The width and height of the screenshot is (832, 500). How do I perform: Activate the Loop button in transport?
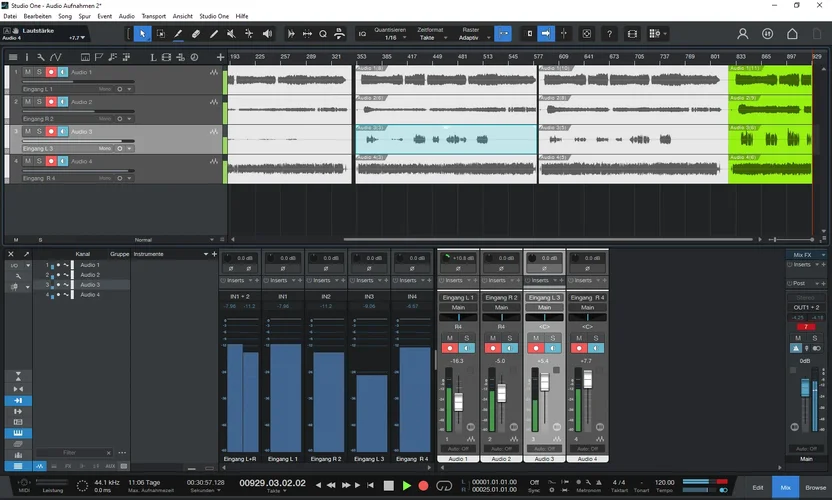coord(445,485)
